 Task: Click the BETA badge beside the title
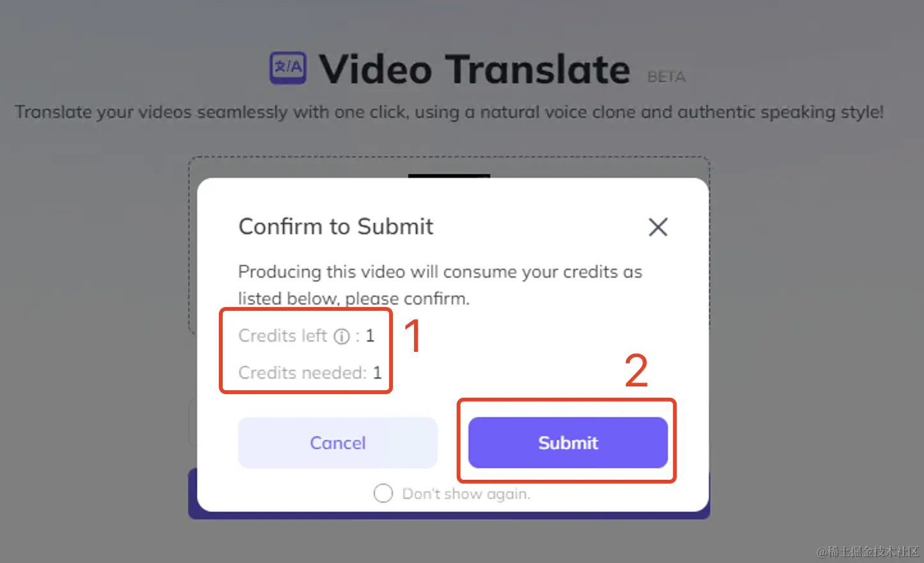[x=666, y=77]
